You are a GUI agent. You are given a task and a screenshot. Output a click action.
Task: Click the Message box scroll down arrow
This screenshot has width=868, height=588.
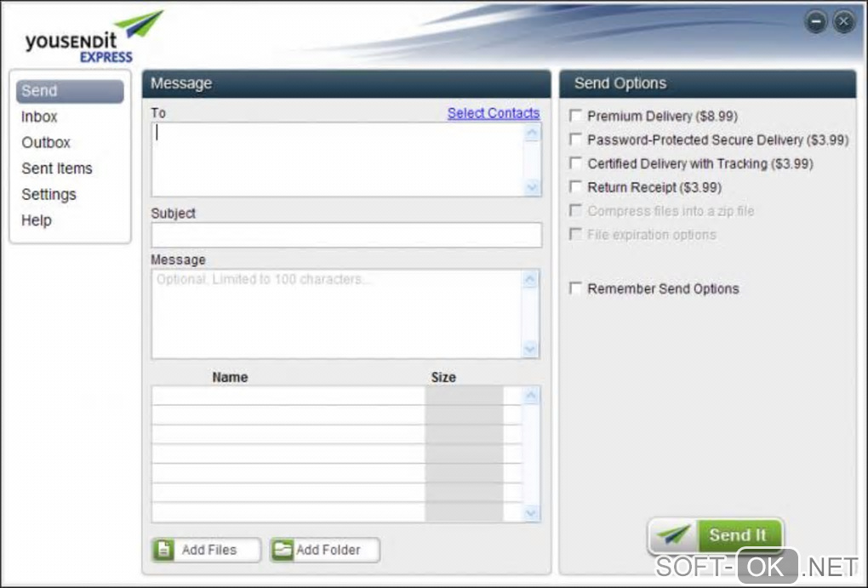click(x=530, y=349)
